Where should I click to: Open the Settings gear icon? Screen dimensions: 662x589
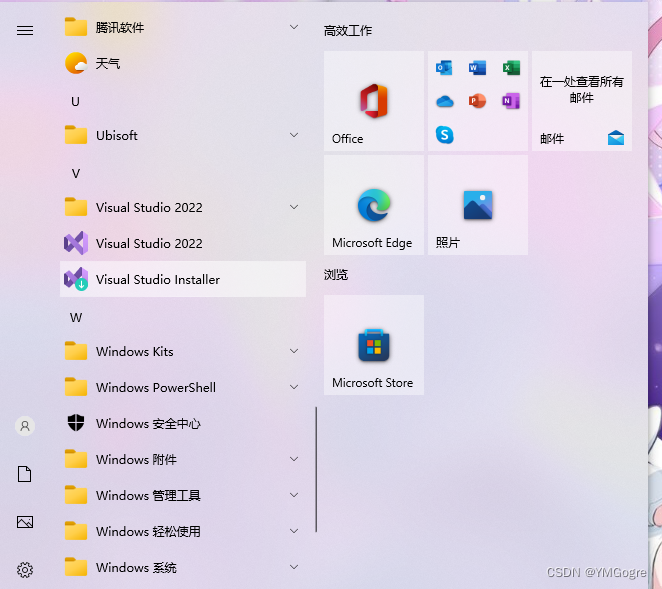pyautogui.click(x=25, y=570)
